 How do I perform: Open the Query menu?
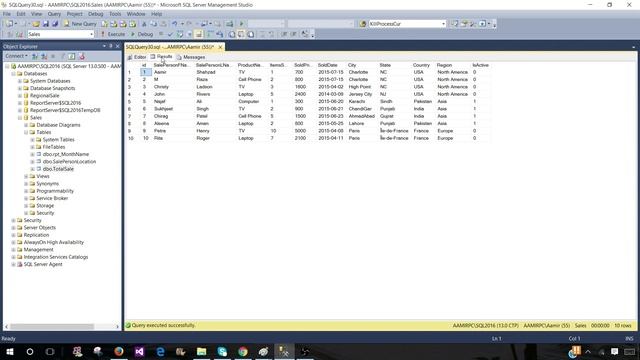tap(54, 14)
